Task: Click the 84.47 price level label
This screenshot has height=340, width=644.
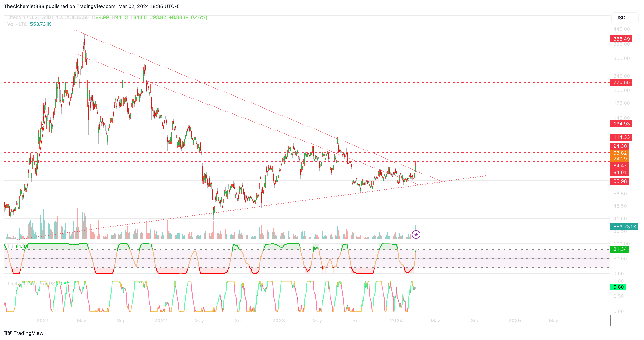Action: coord(620,165)
